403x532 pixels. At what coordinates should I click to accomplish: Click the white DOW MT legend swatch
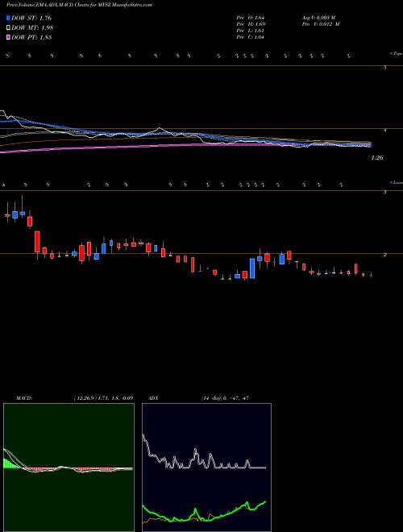point(9,28)
